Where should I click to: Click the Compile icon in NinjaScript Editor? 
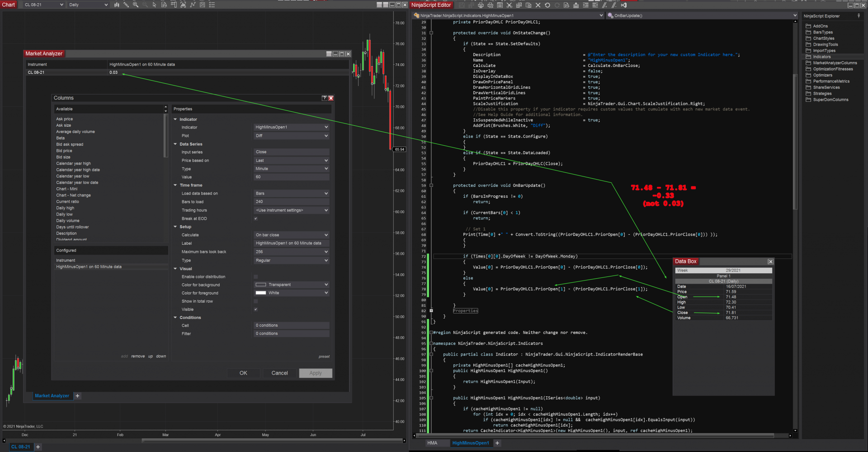pos(576,5)
